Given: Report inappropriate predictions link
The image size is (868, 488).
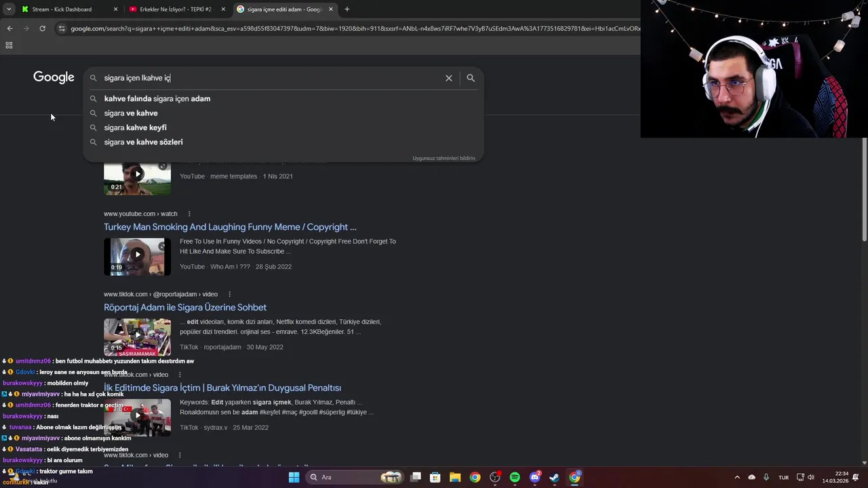Looking at the screenshot, I should (x=443, y=158).
